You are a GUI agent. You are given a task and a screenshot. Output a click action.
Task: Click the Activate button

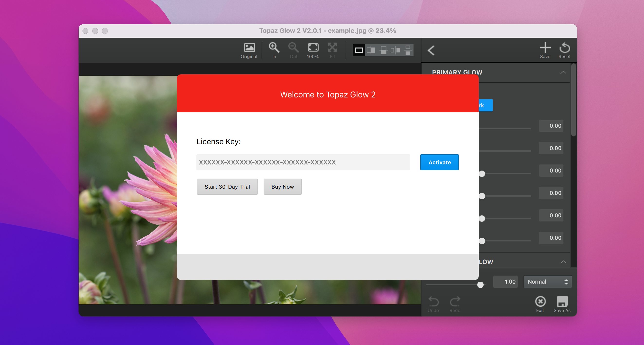pyautogui.click(x=439, y=162)
